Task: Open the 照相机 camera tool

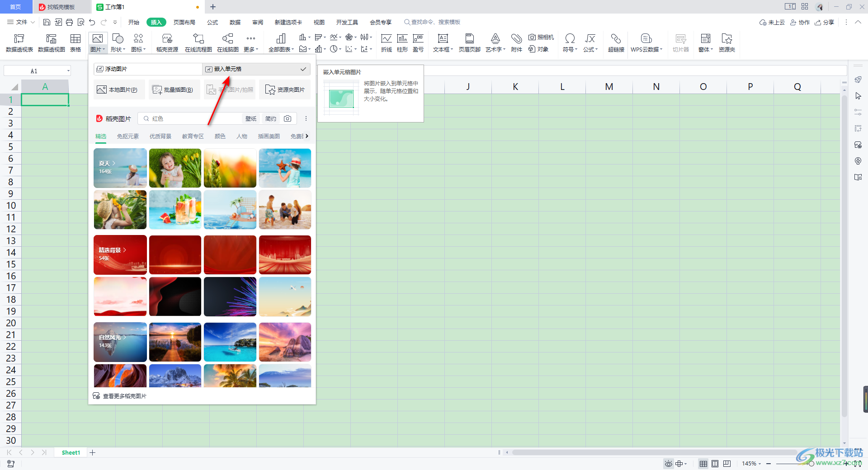Action: pos(541,37)
